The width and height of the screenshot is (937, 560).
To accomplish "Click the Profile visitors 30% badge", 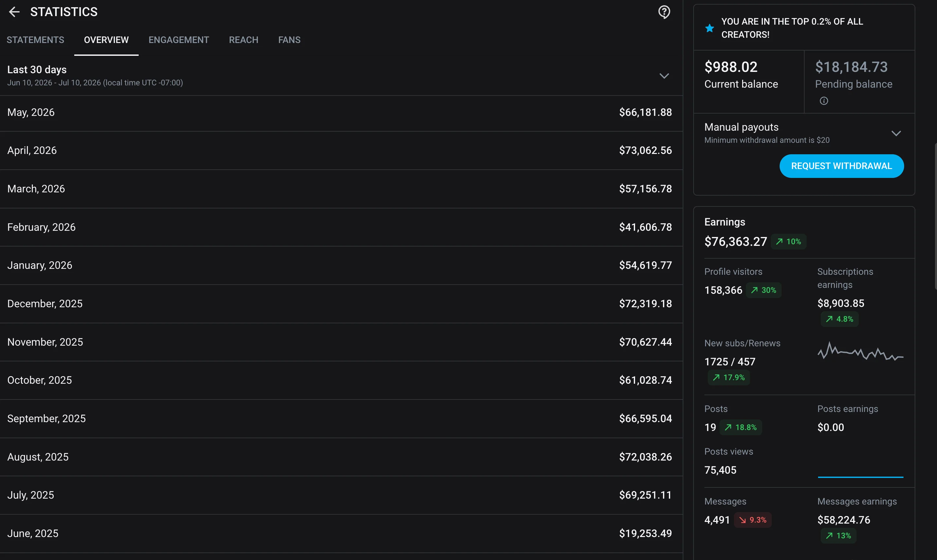I will pos(763,290).
